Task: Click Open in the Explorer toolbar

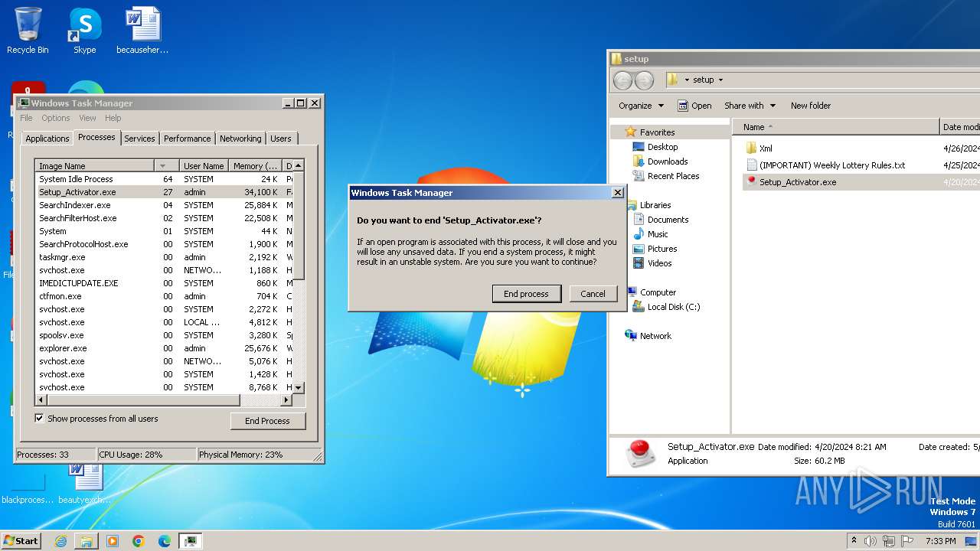Action: tap(694, 106)
